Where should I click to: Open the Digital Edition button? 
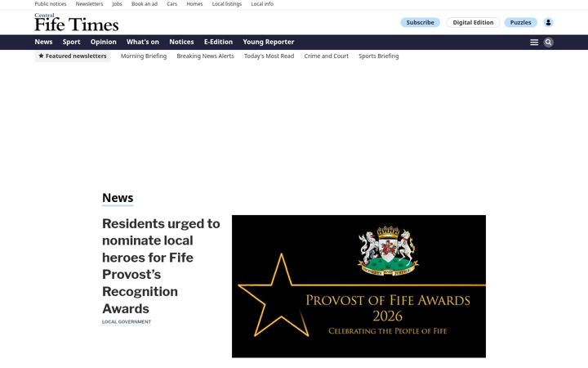(x=473, y=23)
